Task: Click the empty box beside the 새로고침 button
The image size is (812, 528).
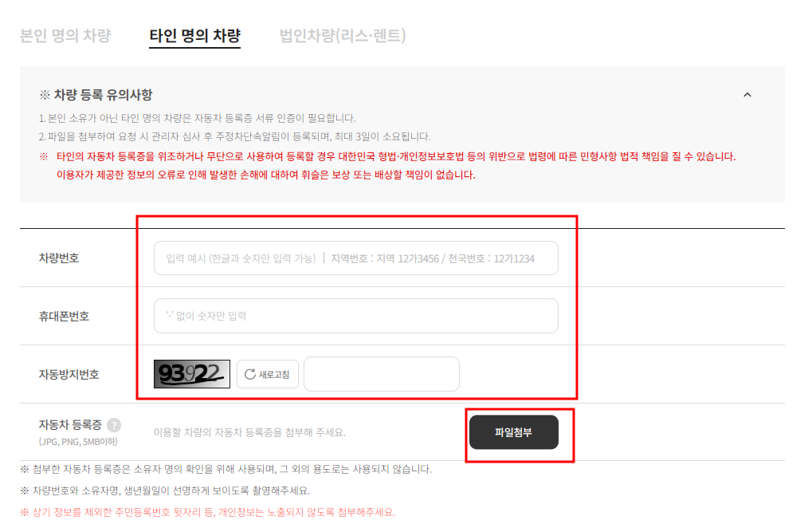Action: pyautogui.click(x=381, y=374)
